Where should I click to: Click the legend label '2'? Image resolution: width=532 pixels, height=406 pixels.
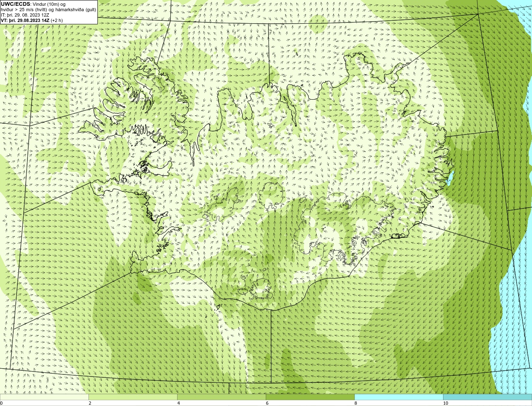[90, 403]
